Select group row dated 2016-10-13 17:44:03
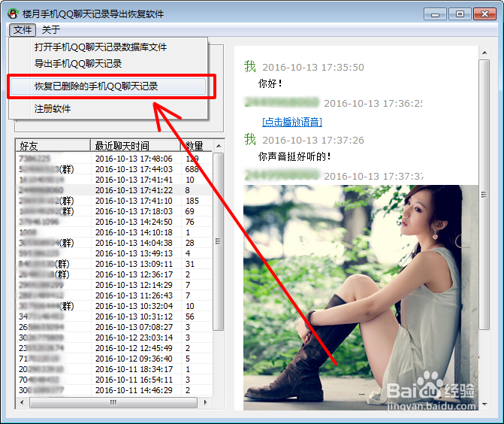 [x=113, y=169]
